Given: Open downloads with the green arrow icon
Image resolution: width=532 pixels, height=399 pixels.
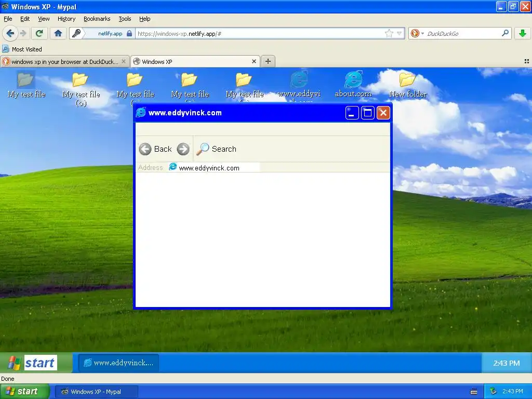Looking at the screenshot, I should (523, 33).
